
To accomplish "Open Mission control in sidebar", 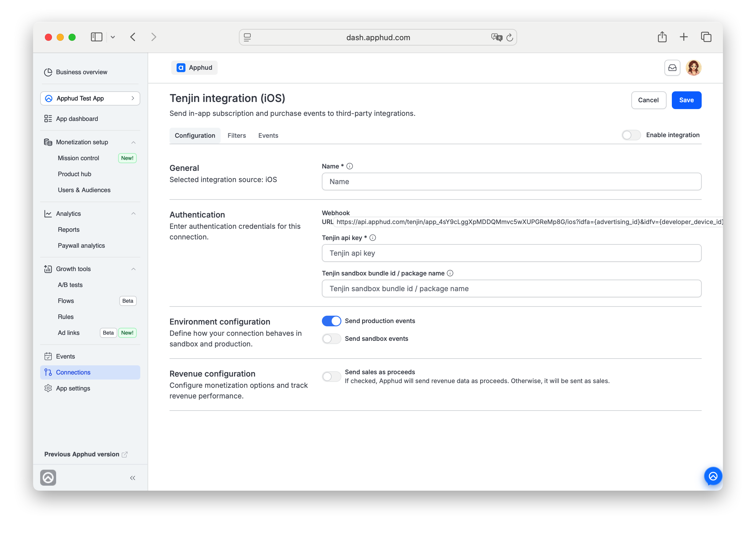I will coord(78,158).
